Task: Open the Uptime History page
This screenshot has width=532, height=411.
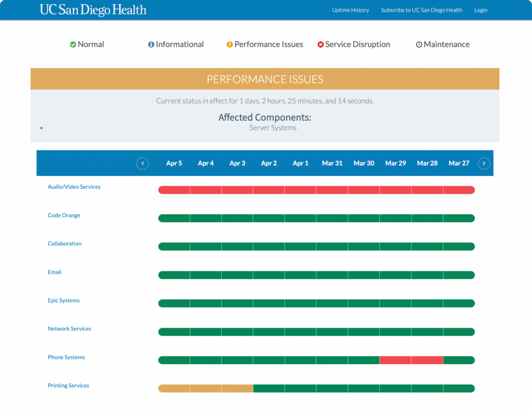Action: click(351, 10)
